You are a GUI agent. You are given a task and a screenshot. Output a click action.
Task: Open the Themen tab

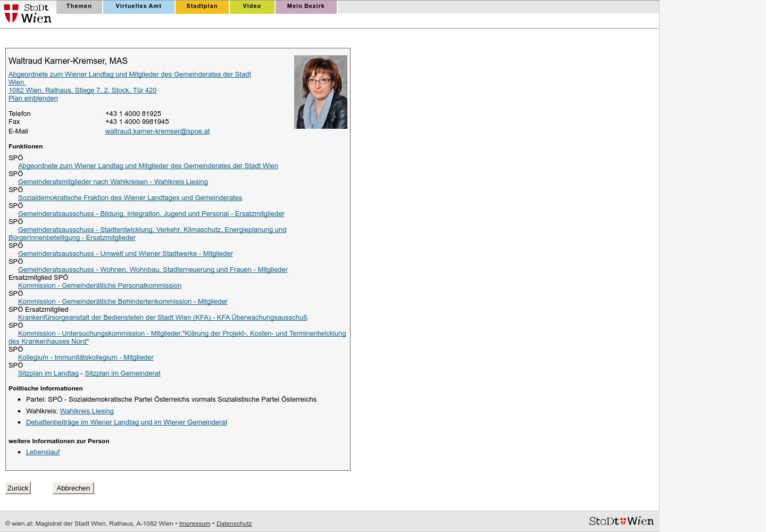click(79, 6)
